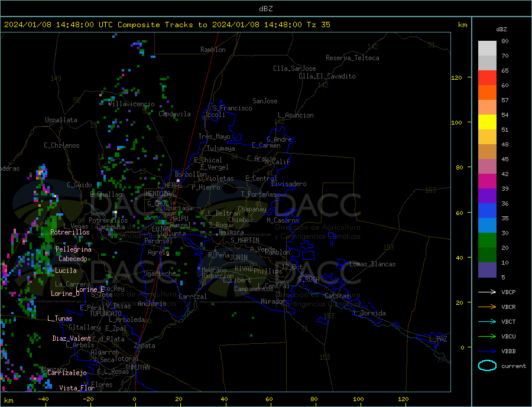
Task: Click the 'Cabecedo' label on the map
Action: 73,259
